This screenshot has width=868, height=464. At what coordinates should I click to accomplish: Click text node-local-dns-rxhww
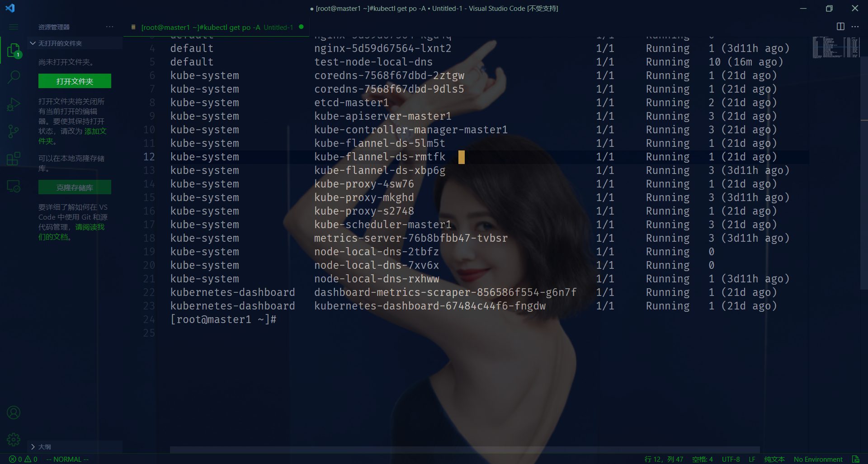click(377, 279)
